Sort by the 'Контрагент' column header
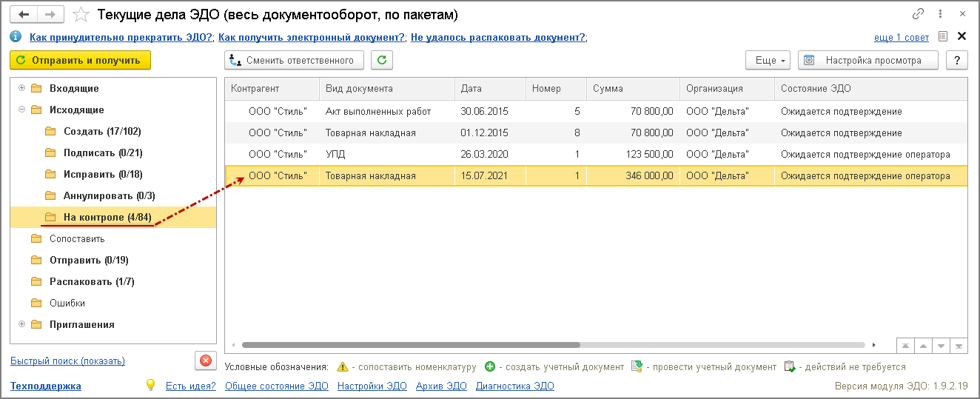980x399 pixels. click(272, 89)
